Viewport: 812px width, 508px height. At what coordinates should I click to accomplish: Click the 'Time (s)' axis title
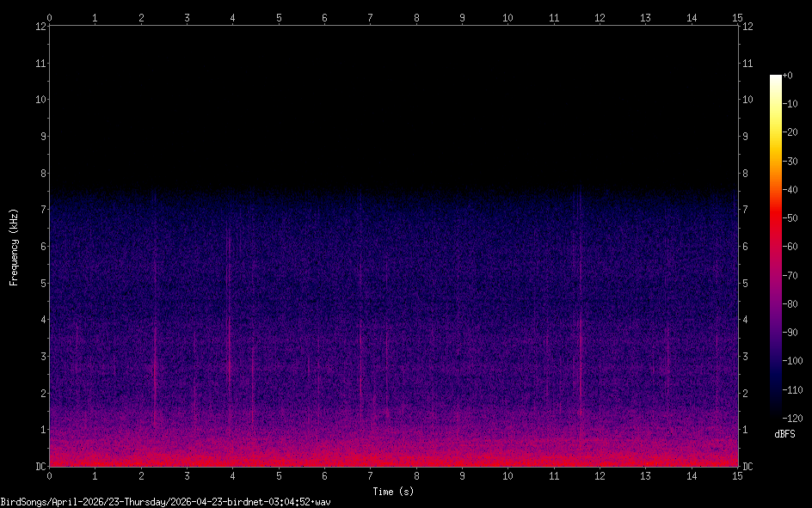click(393, 492)
